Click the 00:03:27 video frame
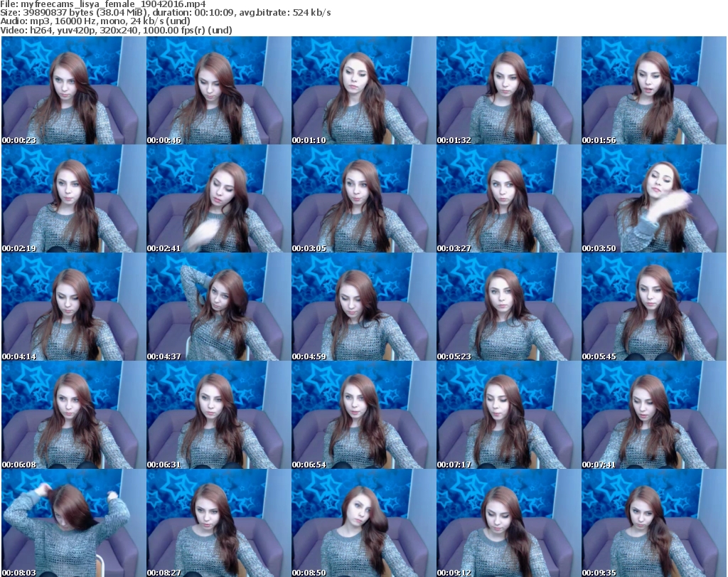The image size is (728, 577). (x=509, y=198)
